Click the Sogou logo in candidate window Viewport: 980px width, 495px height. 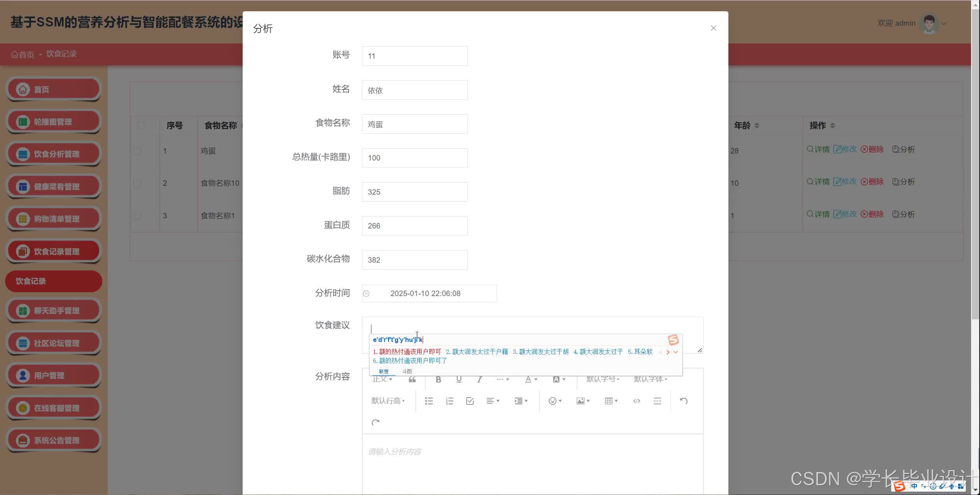[x=673, y=340]
